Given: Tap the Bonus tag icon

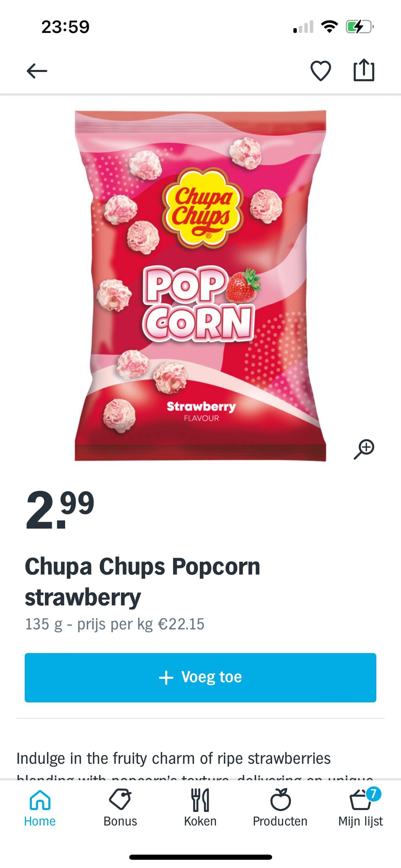Looking at the screenshot, I should [x=120, y=799].
